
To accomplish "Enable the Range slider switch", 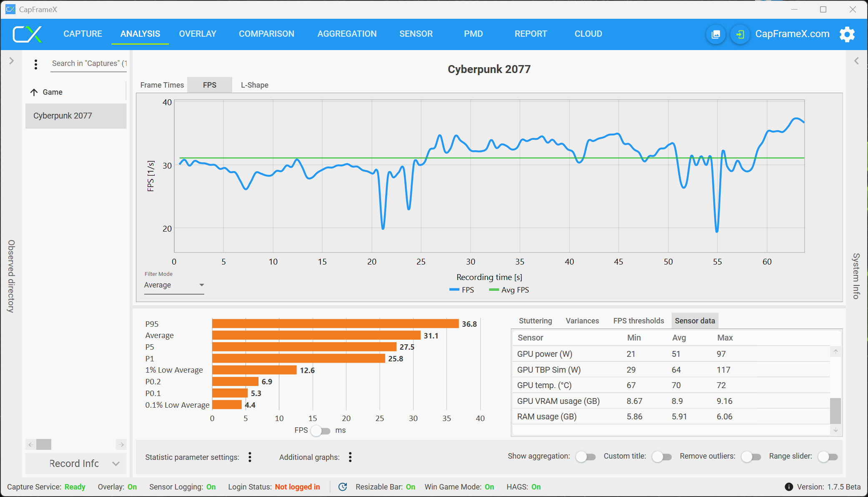I will (828, 457).
